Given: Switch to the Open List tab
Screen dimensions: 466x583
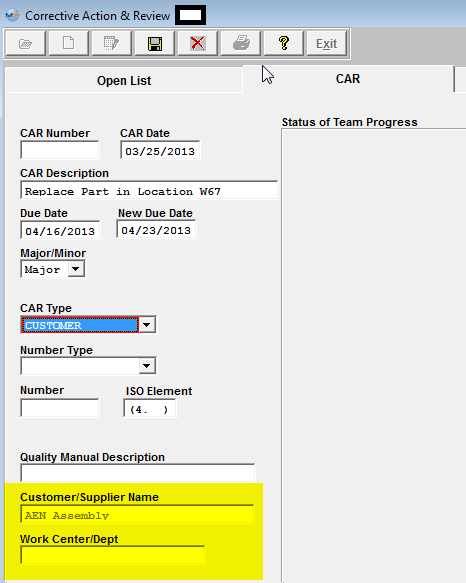Looking at the screenshot, I should click(124, 80).
